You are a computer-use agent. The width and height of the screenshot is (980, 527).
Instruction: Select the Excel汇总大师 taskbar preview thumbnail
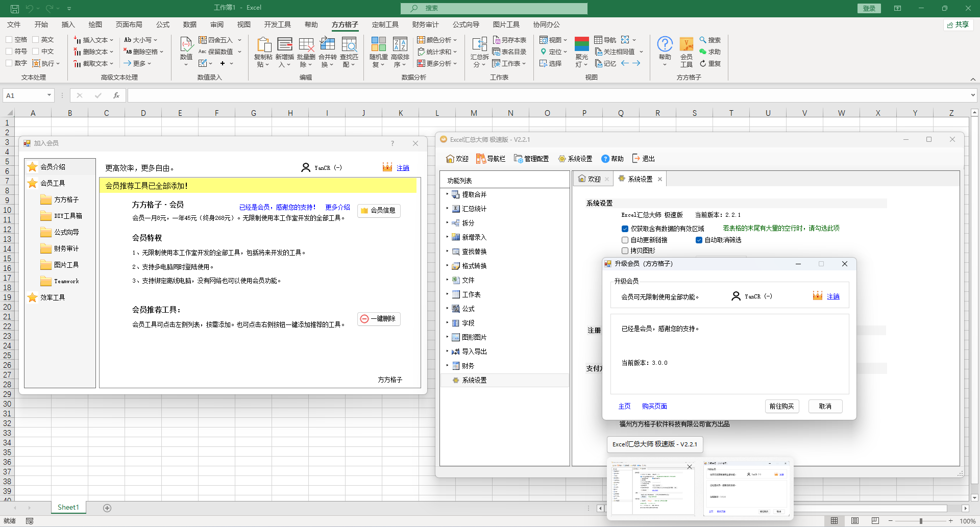pos(653,489)
